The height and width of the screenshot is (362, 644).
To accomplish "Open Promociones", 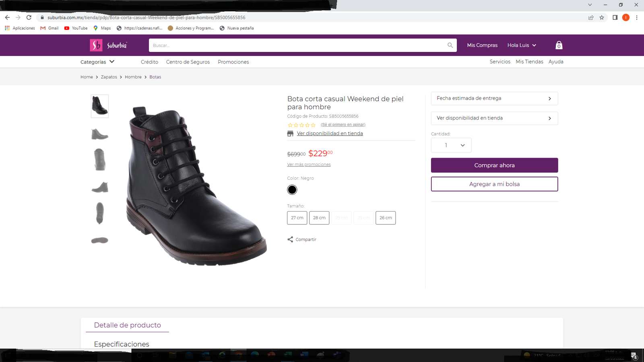I will 233,62.
